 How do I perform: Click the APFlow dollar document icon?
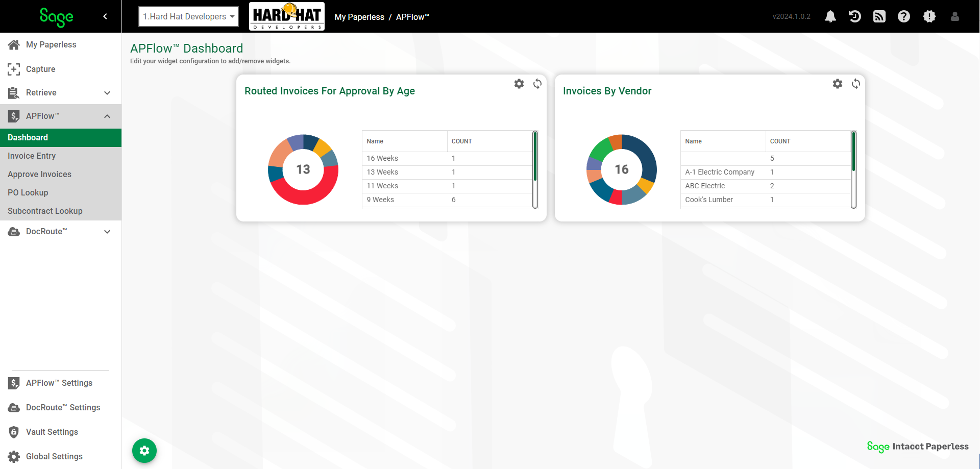coord(14,116)
